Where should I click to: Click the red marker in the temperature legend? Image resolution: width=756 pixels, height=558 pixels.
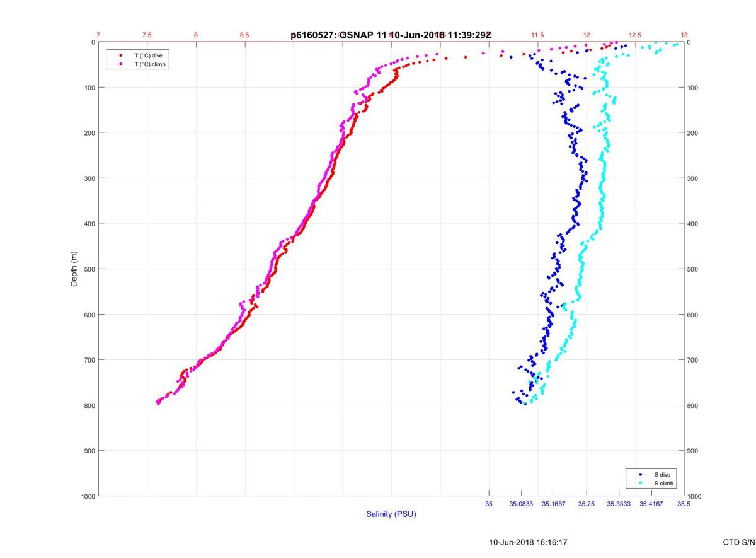point(120,55)
